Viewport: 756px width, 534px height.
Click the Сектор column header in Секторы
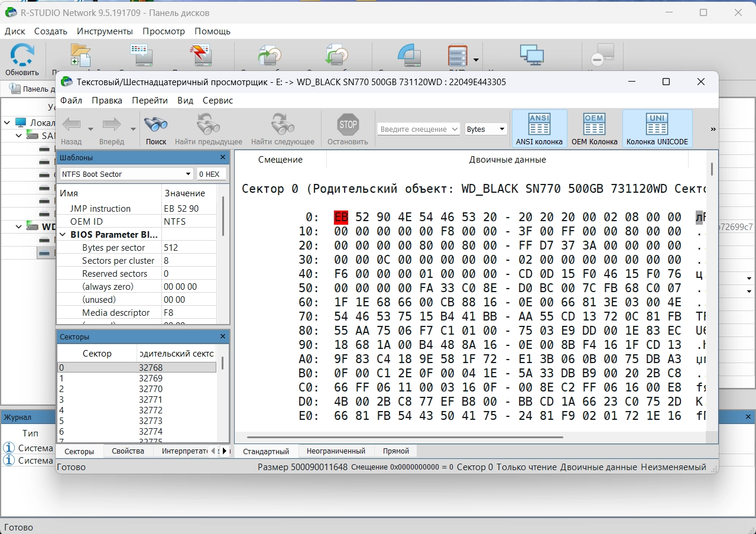point(97,354)
